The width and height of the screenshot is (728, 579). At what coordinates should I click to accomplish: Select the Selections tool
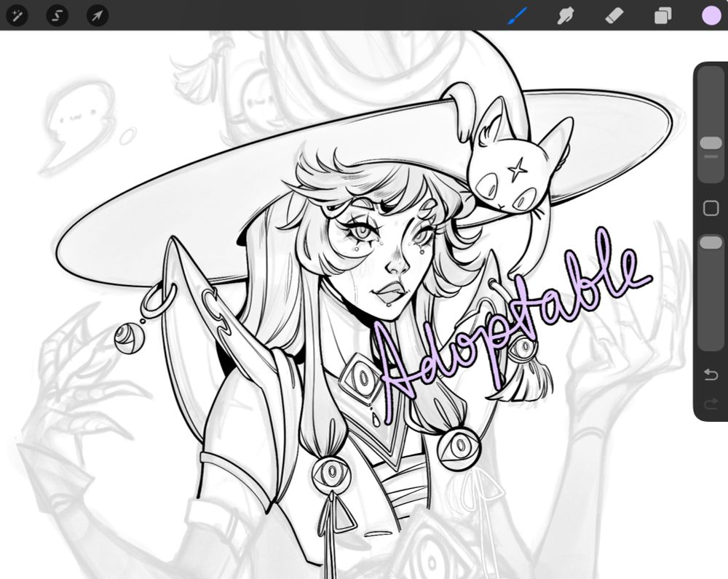pos(57,15)
